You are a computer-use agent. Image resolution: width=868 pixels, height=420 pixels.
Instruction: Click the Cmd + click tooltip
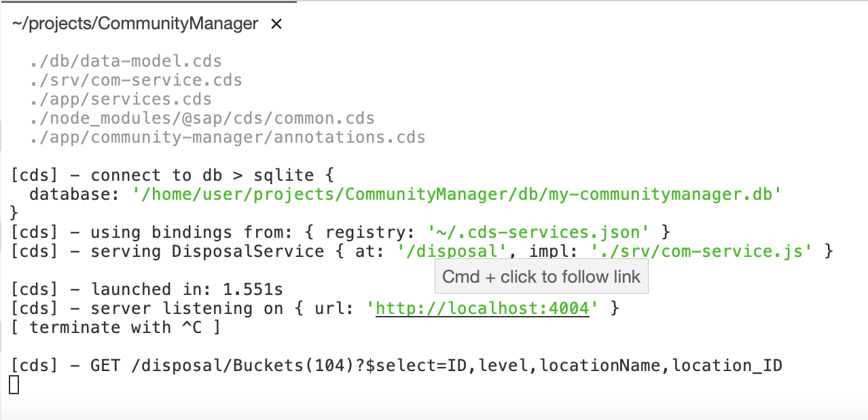point(541,276)
